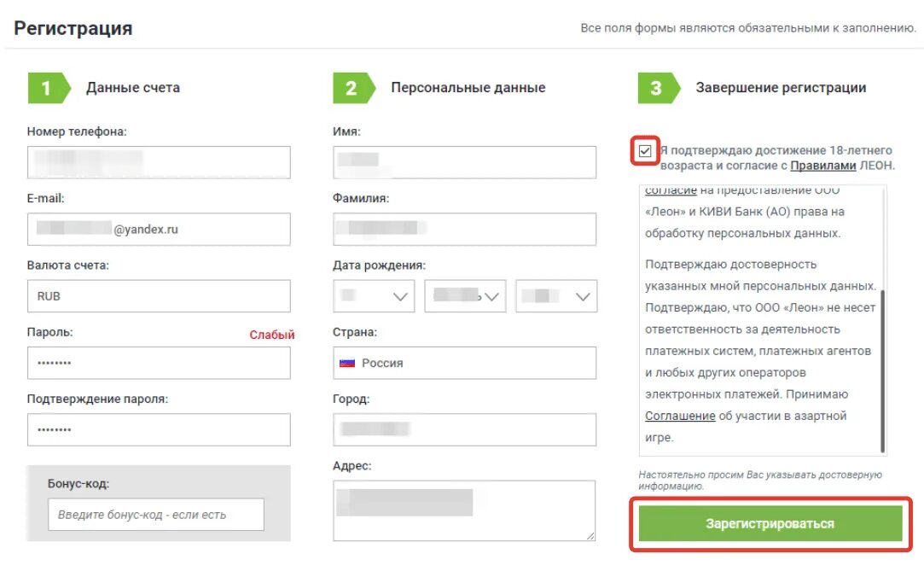This screenshot has width=924, height=577.
Task: Open the Валюта счета field showing RUB
Action: tap(159, 296)
